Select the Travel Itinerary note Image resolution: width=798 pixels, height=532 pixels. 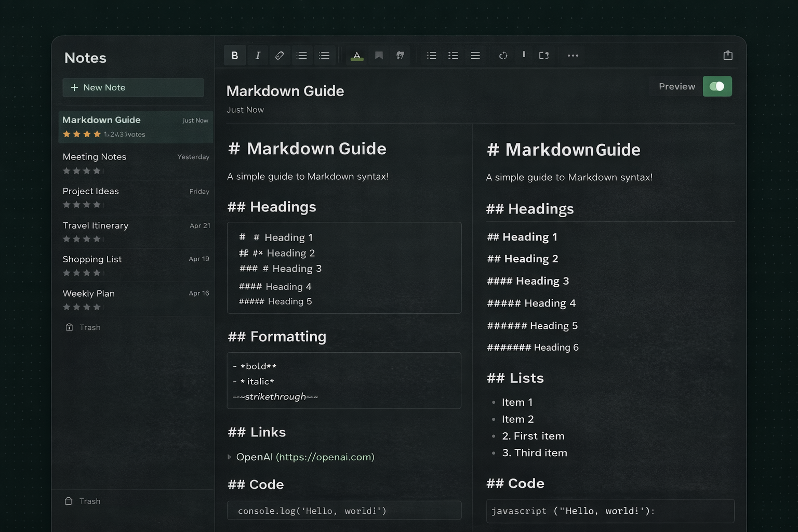point(96,225)
